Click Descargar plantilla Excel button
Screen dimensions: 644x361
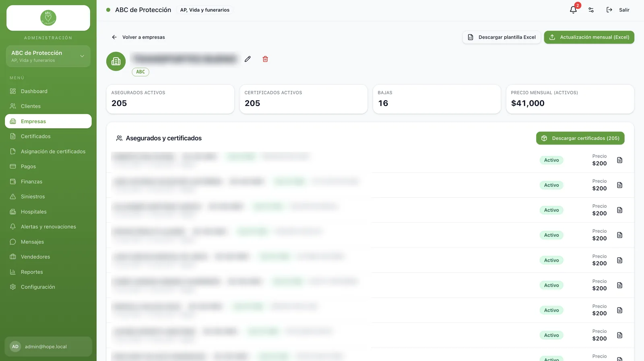click(502, 37)
